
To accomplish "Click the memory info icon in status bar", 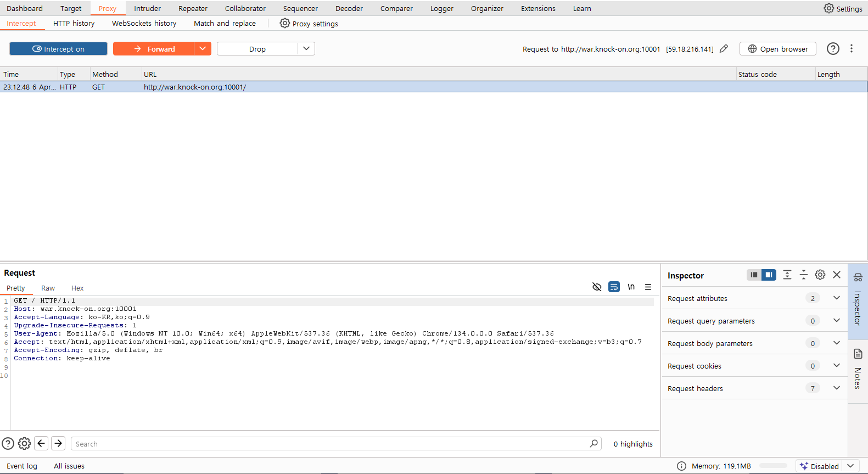I will tap(681, 466).
